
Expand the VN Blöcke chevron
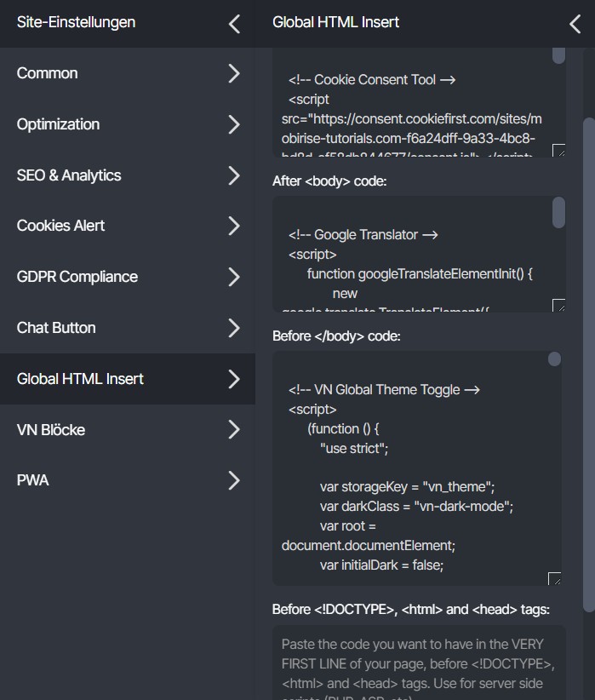tap(234, 429)
